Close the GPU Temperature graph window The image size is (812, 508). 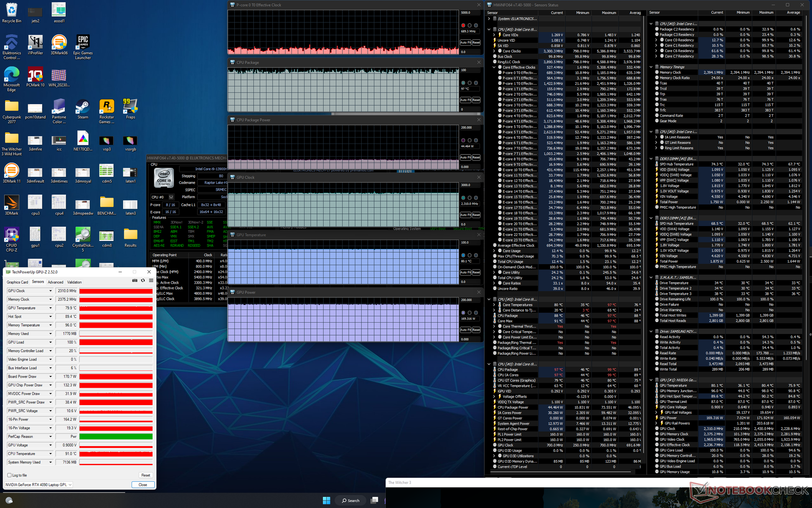479,235
